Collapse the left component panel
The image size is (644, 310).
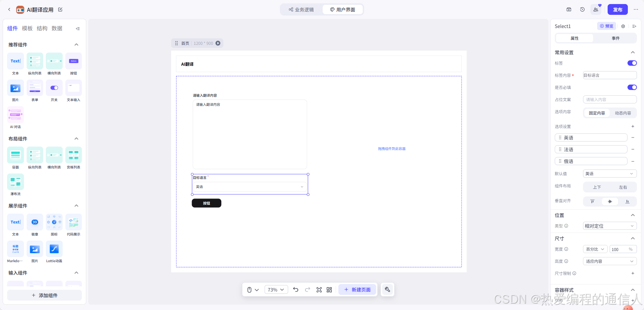point(78,29)
